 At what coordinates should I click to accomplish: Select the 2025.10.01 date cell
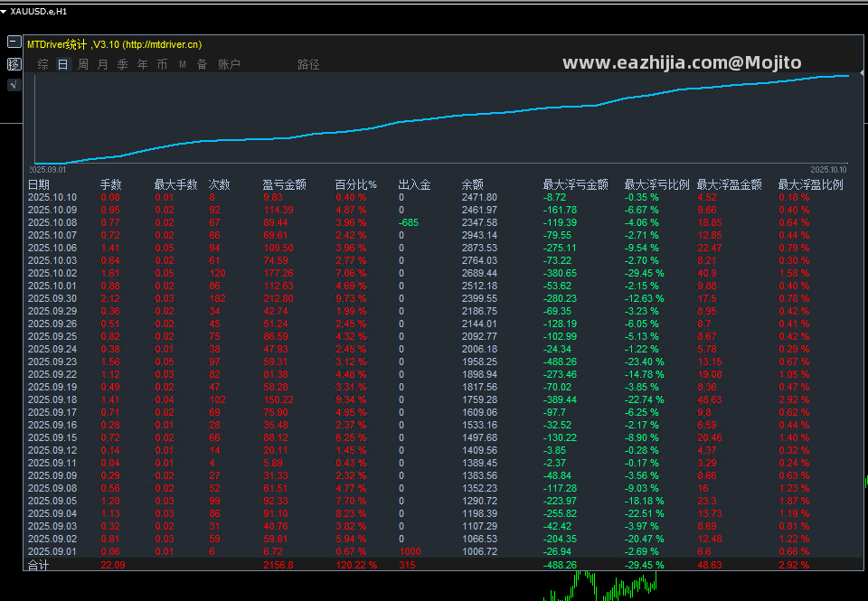tap(52, 286)
